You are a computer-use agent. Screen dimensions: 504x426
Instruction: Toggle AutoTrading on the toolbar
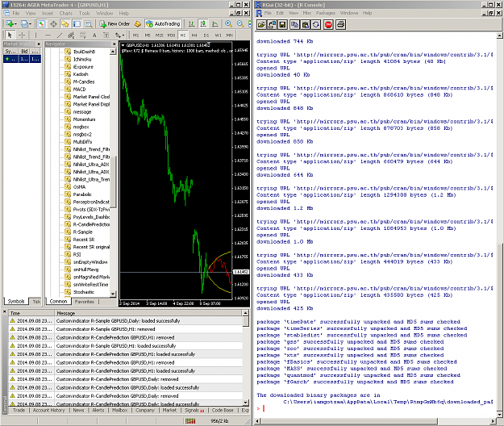[163, 23]
